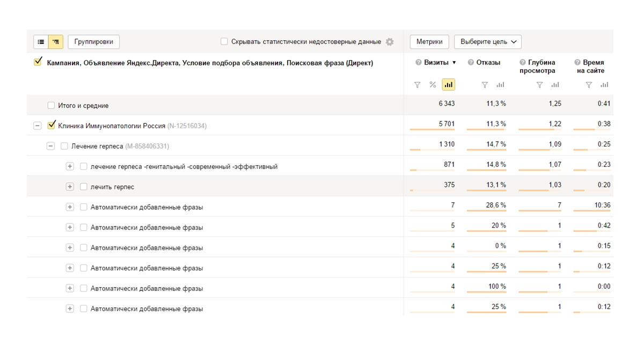Click the visits value 5 701
This screenshot has height=351, width=644.
pos(447,124)
